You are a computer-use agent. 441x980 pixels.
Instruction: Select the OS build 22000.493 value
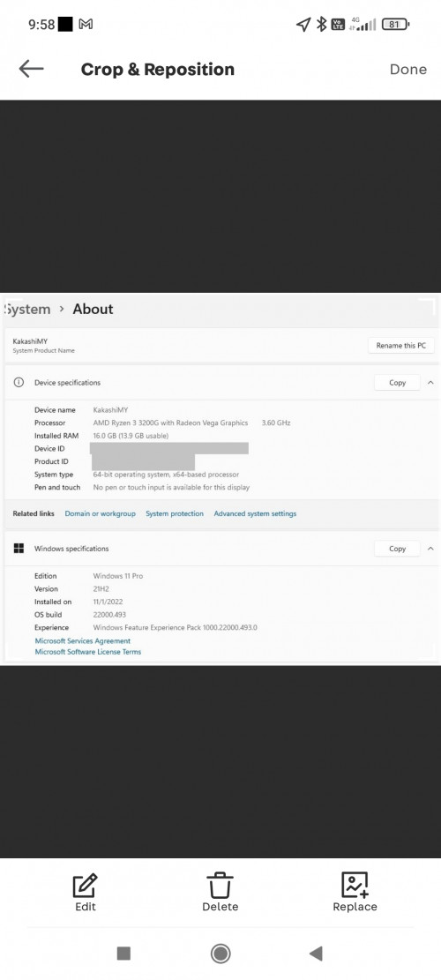[x=109, y=615]
